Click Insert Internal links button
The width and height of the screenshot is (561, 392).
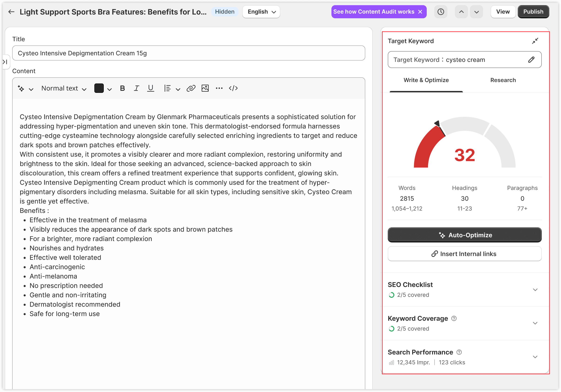pyautogui.click(x=464, y=254)
